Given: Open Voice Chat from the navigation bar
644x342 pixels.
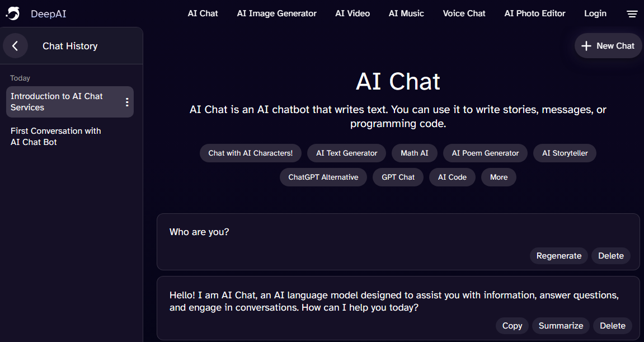Looking at the screenshot, I should pyautogui.click(x=464, y=13).
